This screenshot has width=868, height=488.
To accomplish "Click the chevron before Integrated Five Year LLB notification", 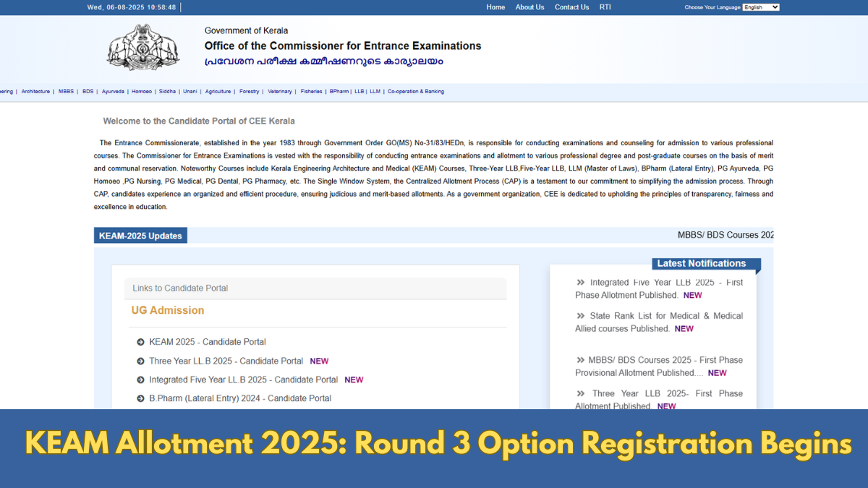I will pos(581,283).
